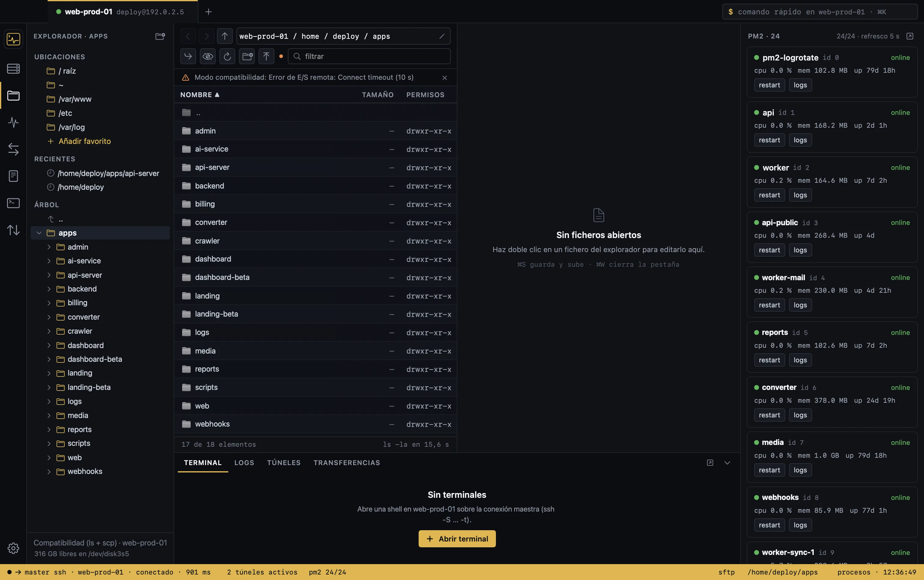Image resolution: width=924 pixels, height=580 pixels.
Task: Go up to parent directory arrow button
Action: click(x=225, y=36)
